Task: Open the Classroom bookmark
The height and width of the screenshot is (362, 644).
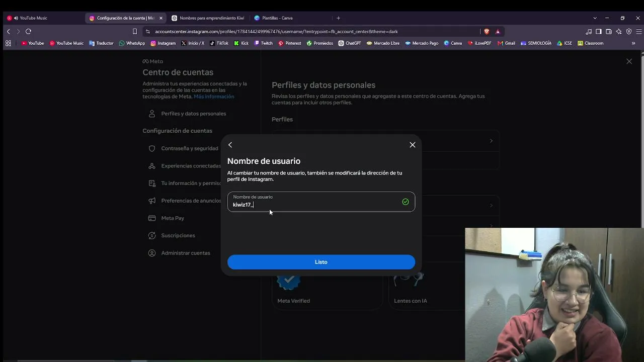Action: pos(590,43)
